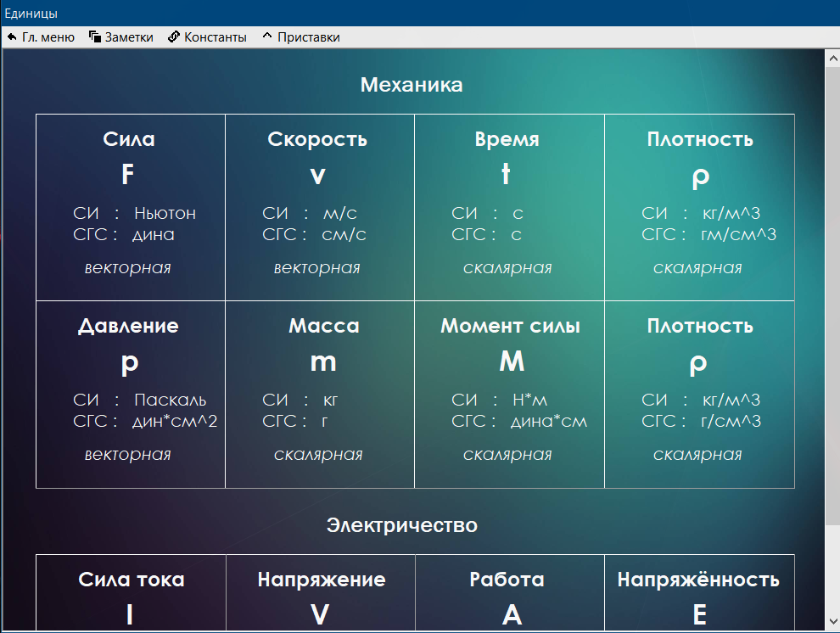This screenshot has width=840, height=633.
Task: Click скалярная label in Масса card
Action: (x=318, y=455)
